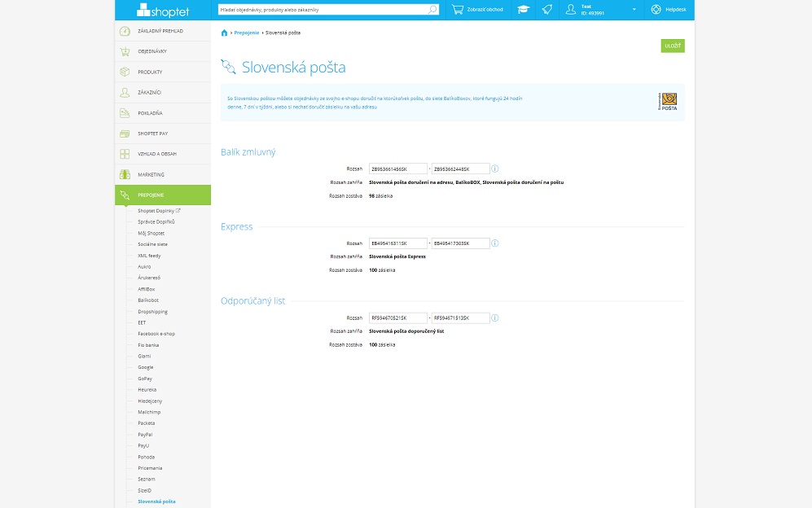
Task: Open Správce Doplňků submenu item
Action: [156, 221]
